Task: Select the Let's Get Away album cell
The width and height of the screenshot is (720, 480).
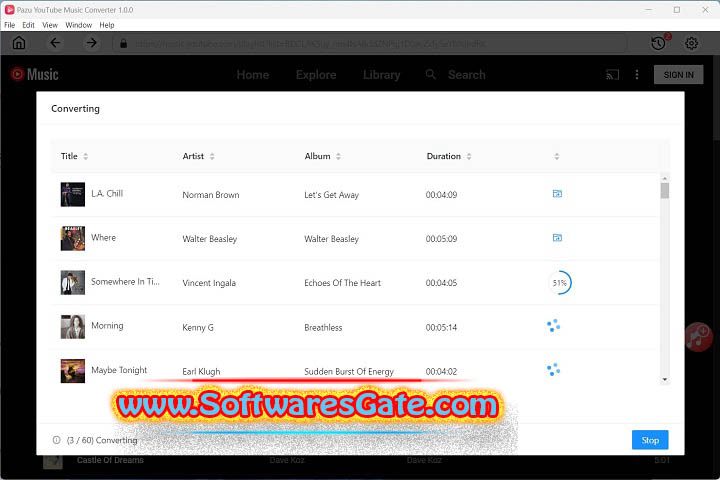Action: pos(332,195)
